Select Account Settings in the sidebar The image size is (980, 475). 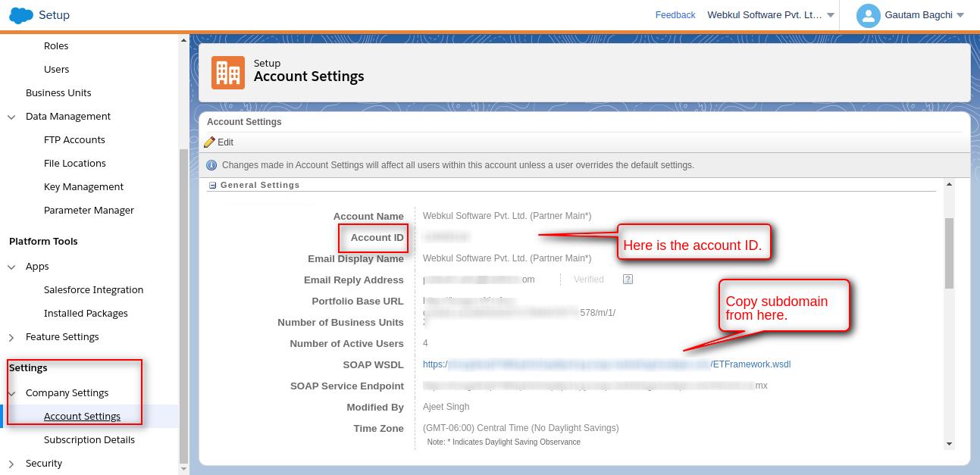82,416
